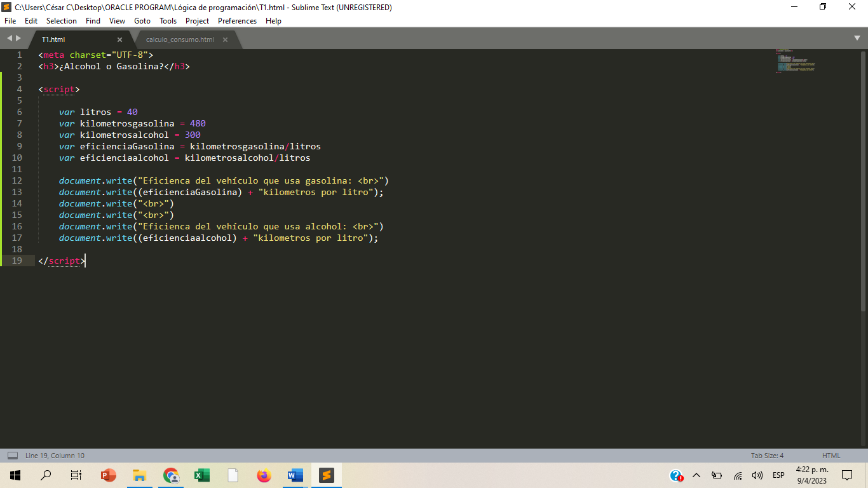Open the blank document app on taskbar
The image size is (868, 488).
tap(233, 475)
